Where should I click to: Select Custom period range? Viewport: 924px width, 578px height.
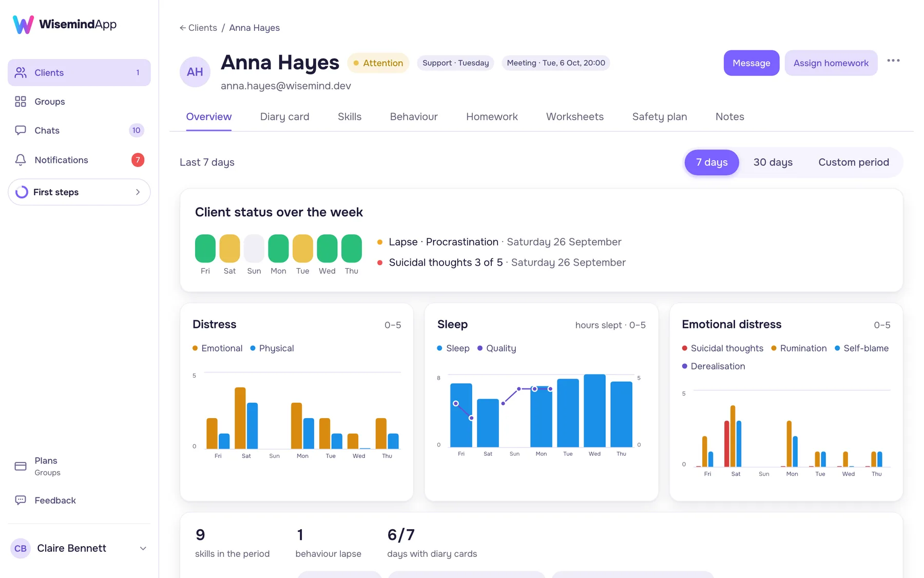(853, 162)
